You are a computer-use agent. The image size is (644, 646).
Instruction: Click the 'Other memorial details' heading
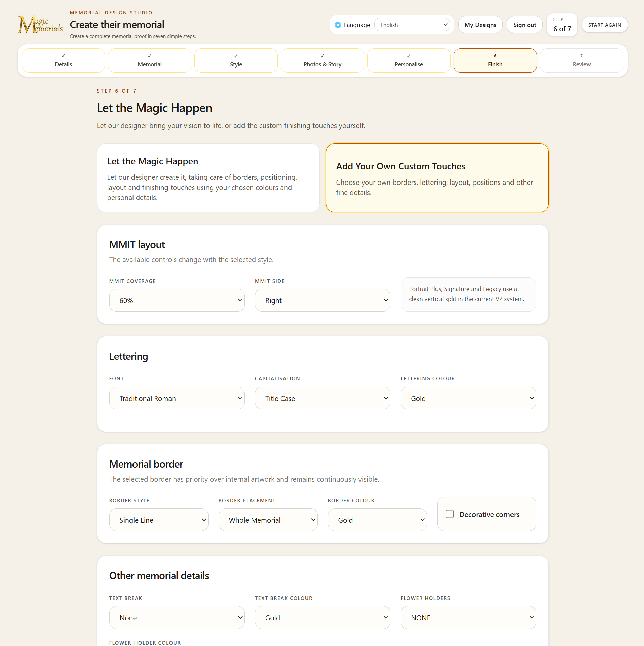[x=159, y=576]
